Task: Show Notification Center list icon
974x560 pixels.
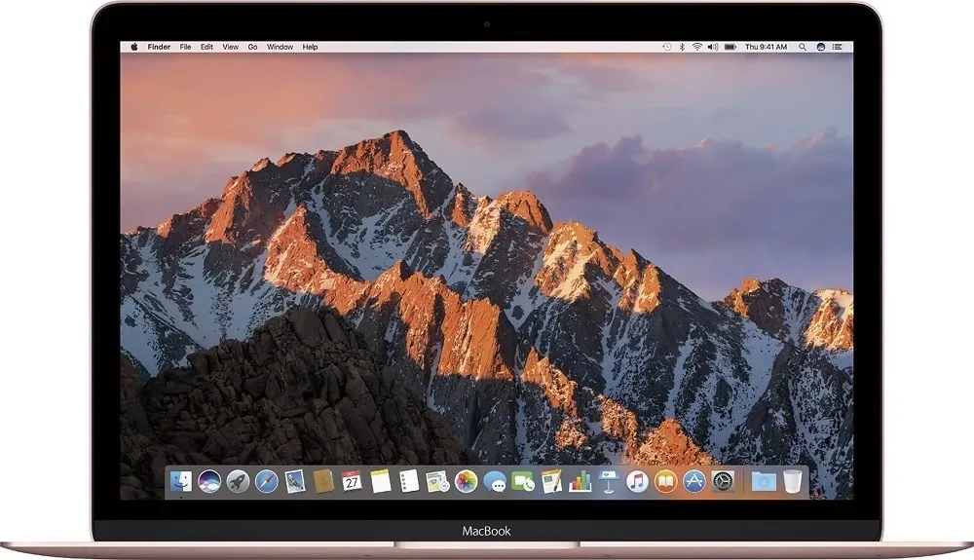Action: (838, 47)
